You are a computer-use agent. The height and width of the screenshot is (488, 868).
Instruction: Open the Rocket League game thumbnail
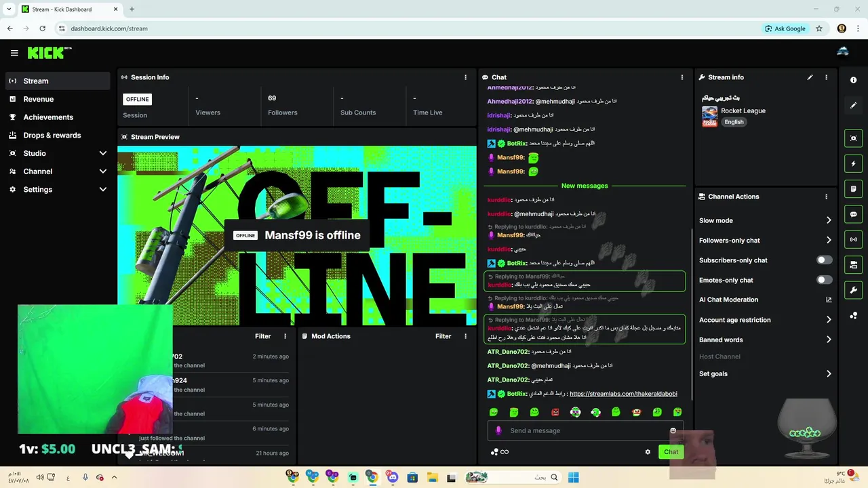709,117
